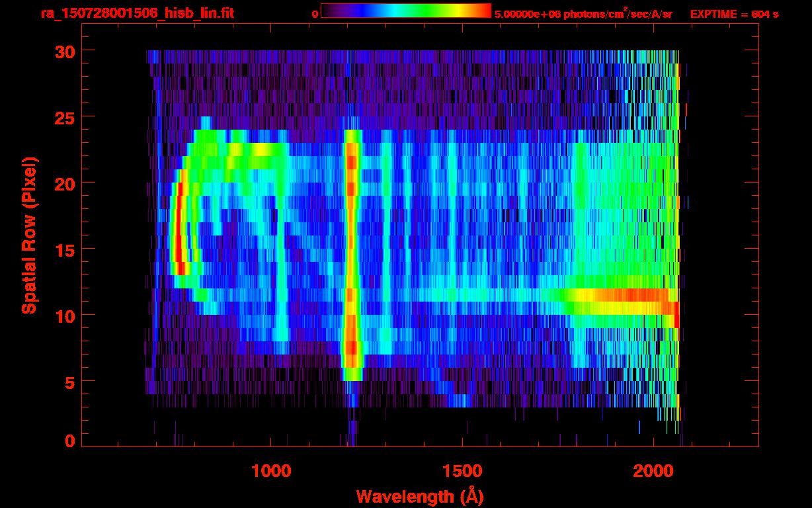Click the 2000 wavelength tick label

tap(653, 471)
